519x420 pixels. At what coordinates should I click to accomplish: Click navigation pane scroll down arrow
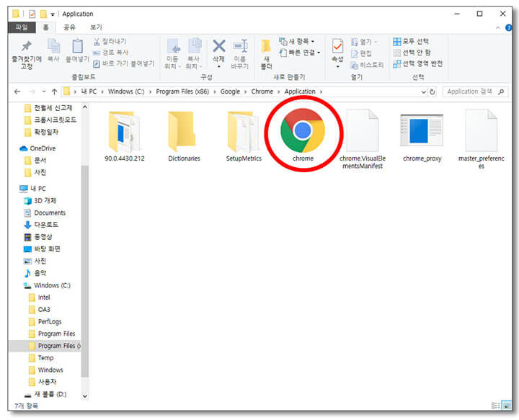coord(85,396)
